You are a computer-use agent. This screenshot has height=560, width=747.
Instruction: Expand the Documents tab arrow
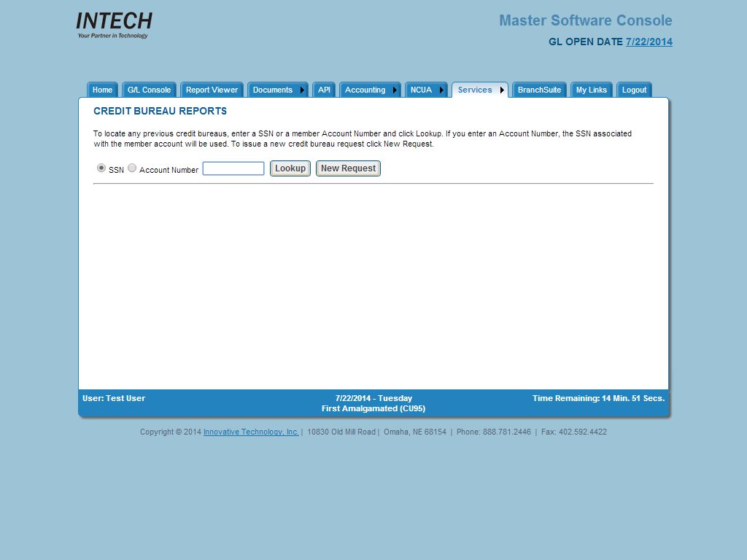[x=302, y=90]
